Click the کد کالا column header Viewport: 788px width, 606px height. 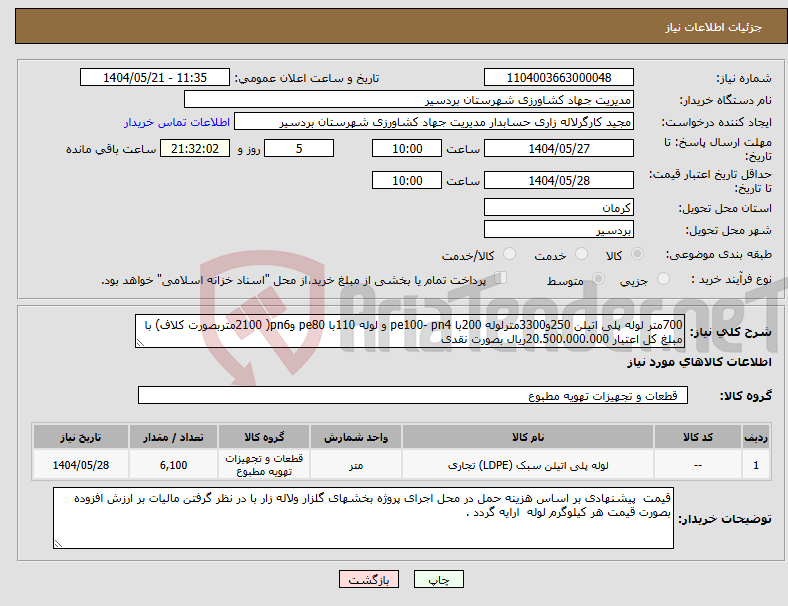click(698, 437)
